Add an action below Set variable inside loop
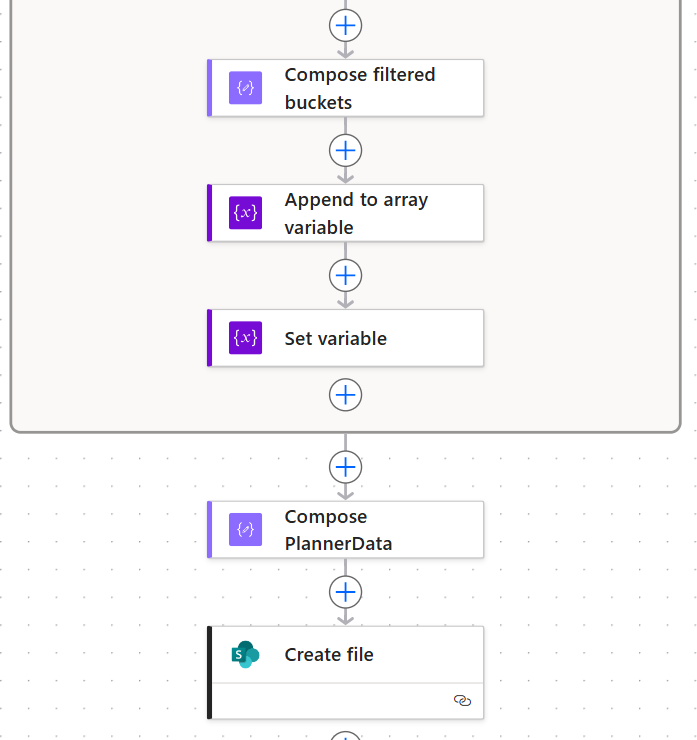 click(x=345, y=395)
